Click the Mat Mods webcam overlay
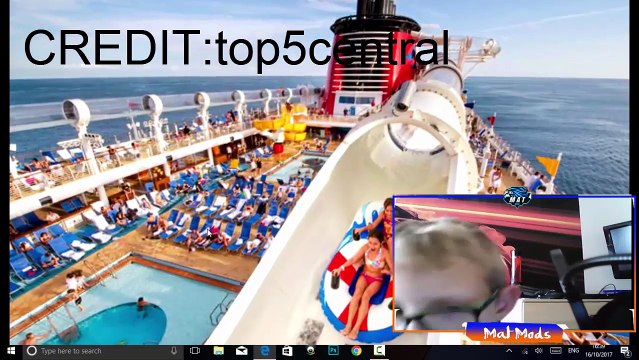The height and width of the screenshot is (360, 639). 514,263
